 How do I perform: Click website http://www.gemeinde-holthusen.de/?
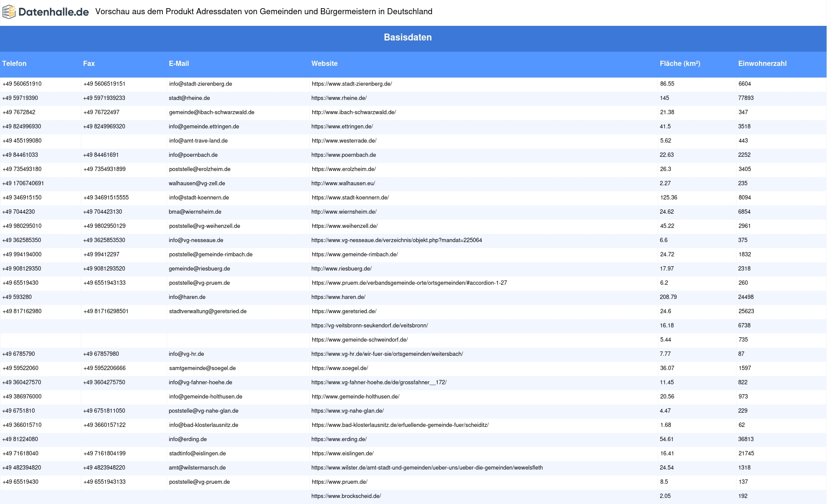pos(355,397)
